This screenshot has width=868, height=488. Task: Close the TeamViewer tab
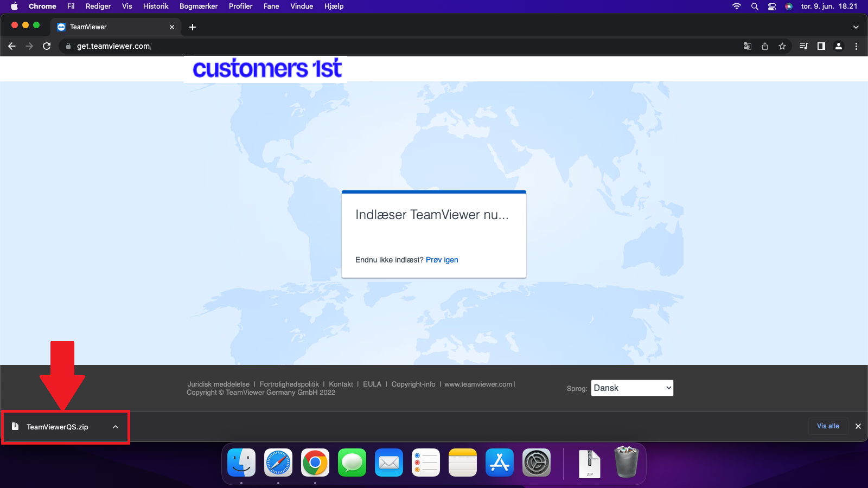tap(172, 27)
